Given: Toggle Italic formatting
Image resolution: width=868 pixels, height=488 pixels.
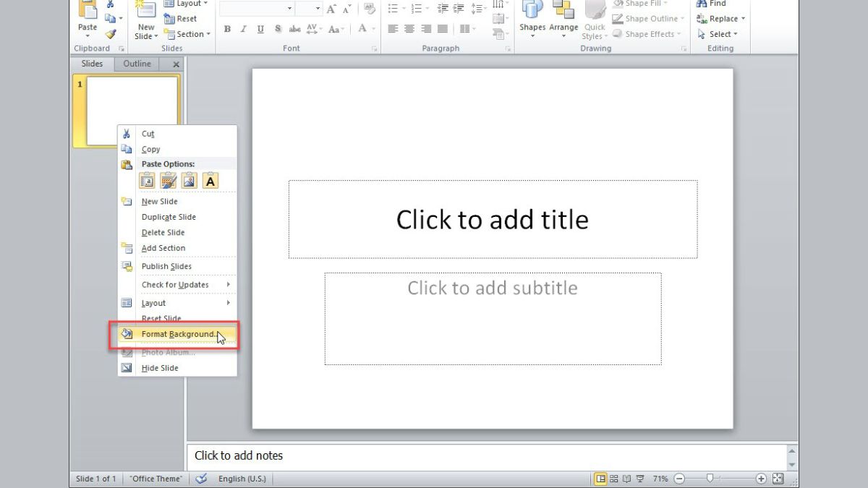Looking at the screenshot, I should (244, 29).
